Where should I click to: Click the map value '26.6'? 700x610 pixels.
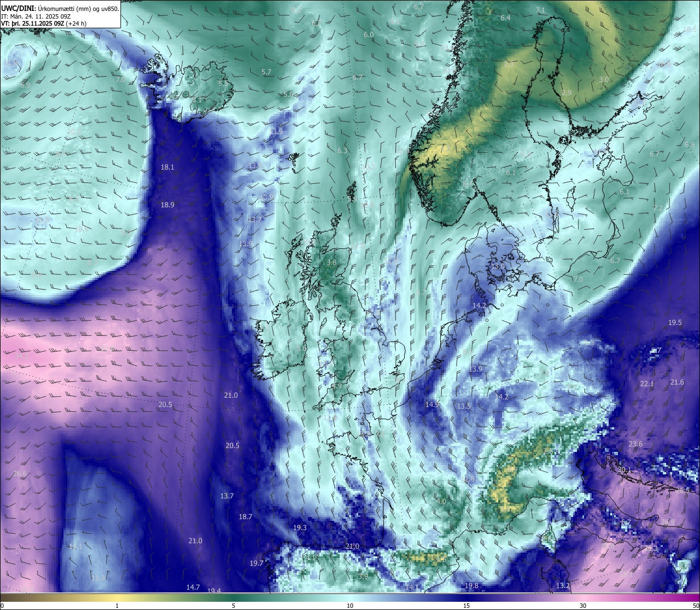(x=20, y=473)
